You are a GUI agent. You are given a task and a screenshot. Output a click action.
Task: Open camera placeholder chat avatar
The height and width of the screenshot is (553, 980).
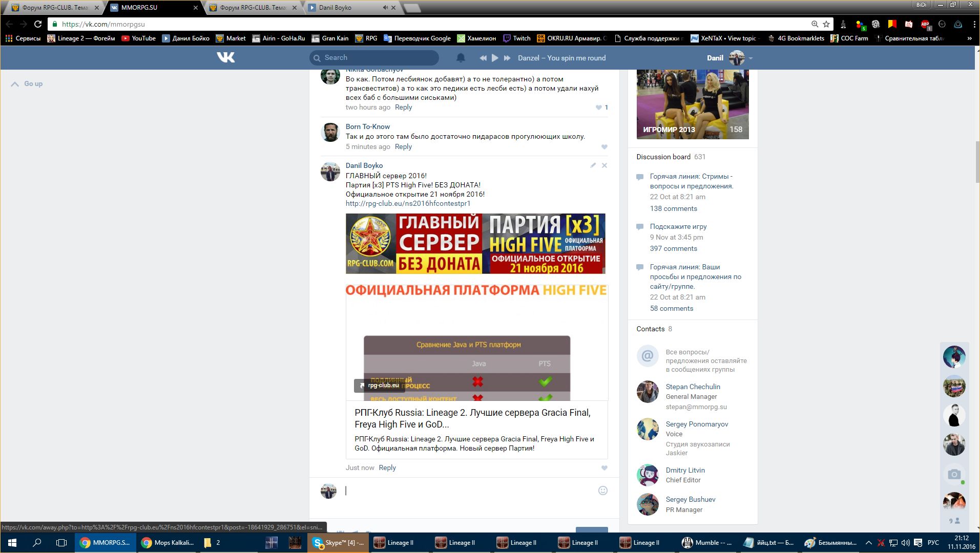click(x=954, y=474)
